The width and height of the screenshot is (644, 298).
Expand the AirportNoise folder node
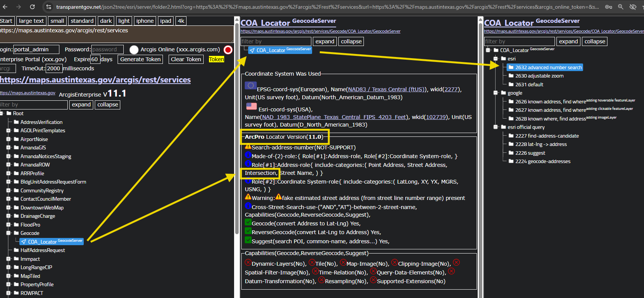(8, 139)
